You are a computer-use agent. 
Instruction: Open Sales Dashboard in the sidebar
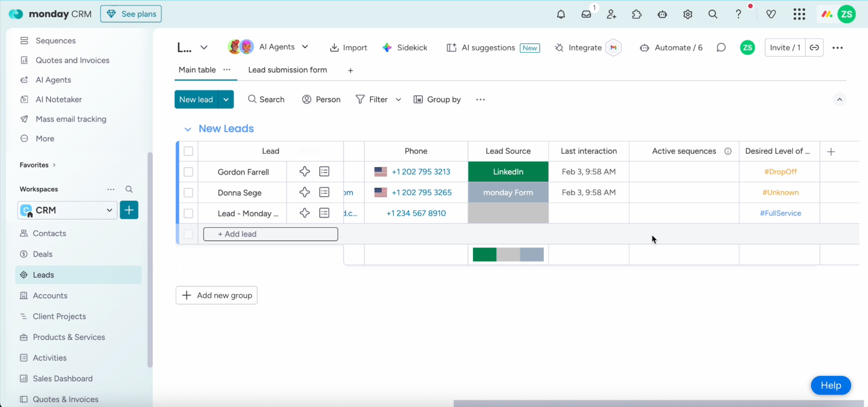78,378
